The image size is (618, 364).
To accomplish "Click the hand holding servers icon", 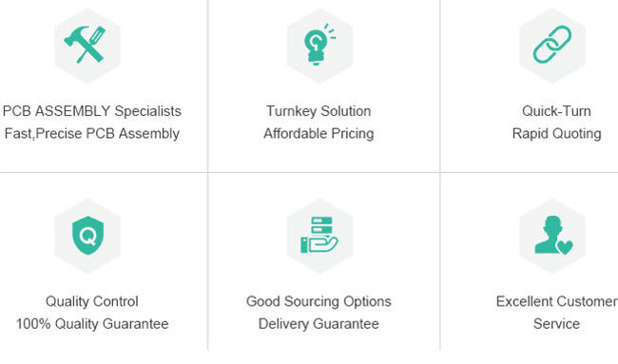I will click(x=319, y=235).
